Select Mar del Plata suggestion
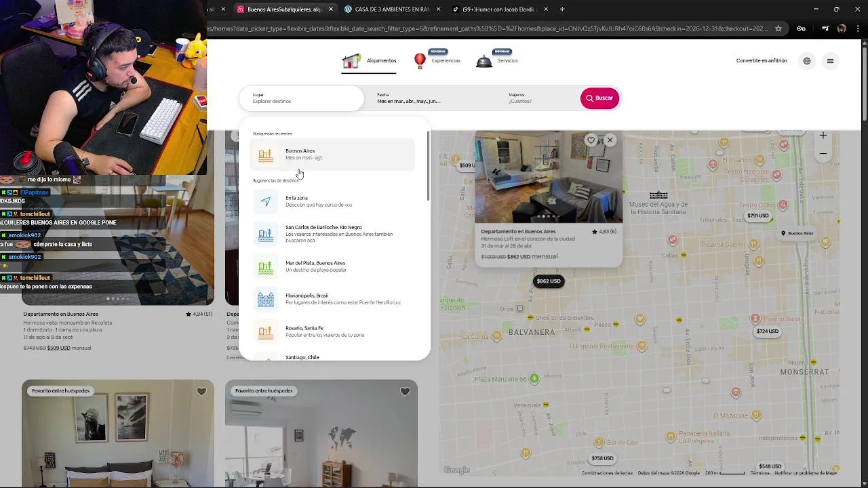The height and width of the screenshot is (488, 868). click(x=332, y=266)
